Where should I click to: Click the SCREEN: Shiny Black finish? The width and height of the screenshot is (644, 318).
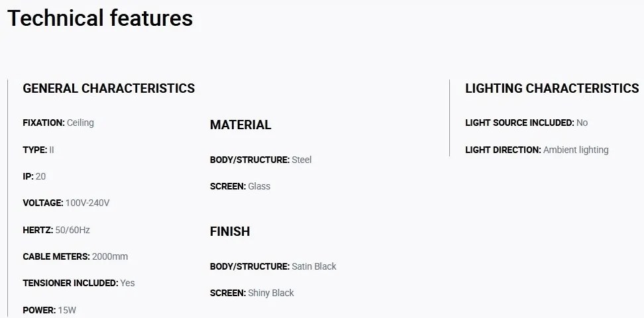tap(252, 293)
